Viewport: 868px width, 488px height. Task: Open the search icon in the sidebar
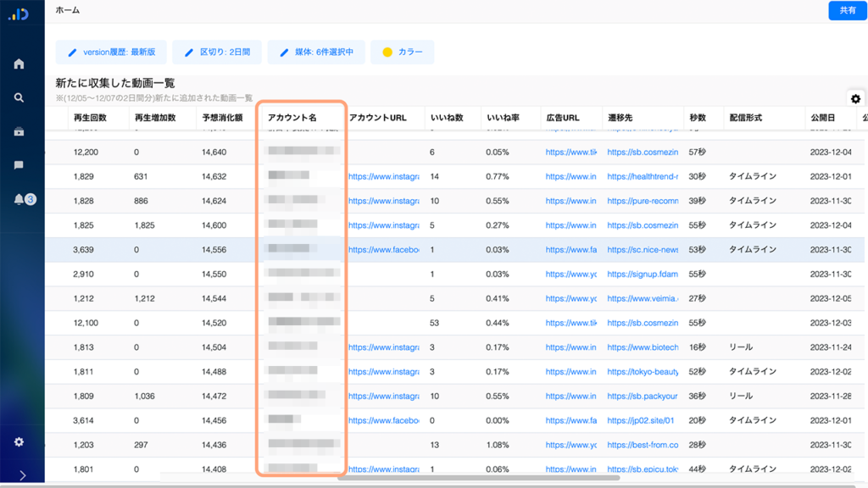[x=19, y=97]
